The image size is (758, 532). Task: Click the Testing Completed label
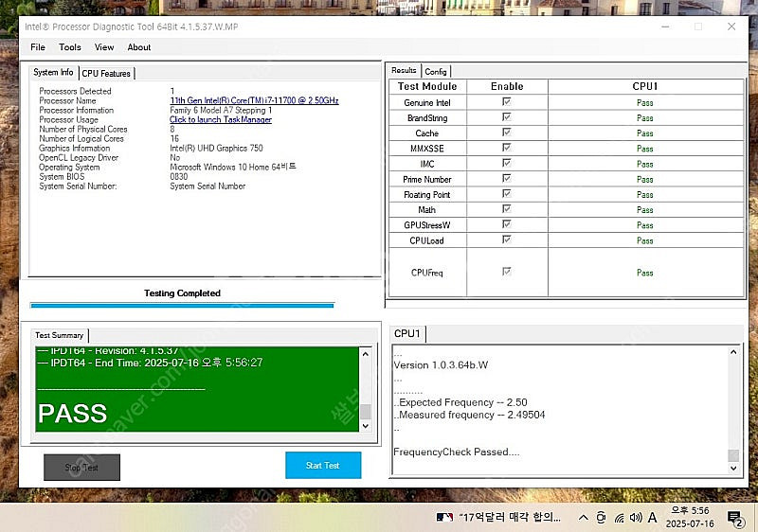click(182, 293)
